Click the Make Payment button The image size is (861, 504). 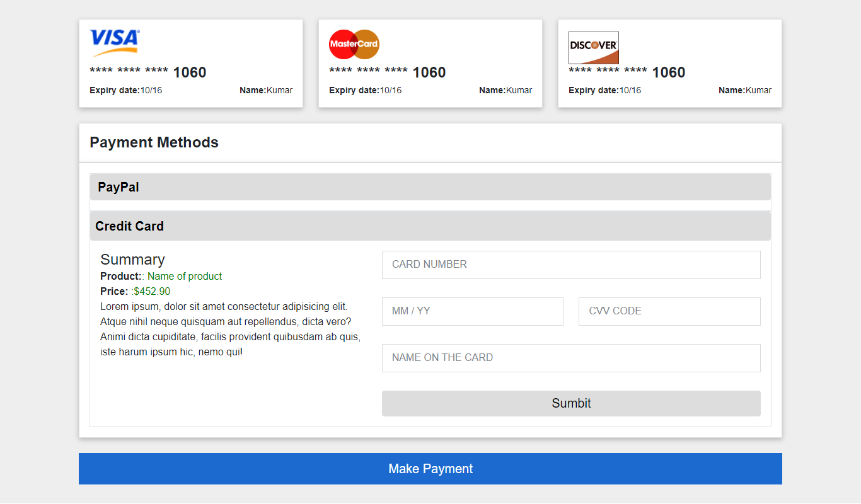click(x=430, y=469)
